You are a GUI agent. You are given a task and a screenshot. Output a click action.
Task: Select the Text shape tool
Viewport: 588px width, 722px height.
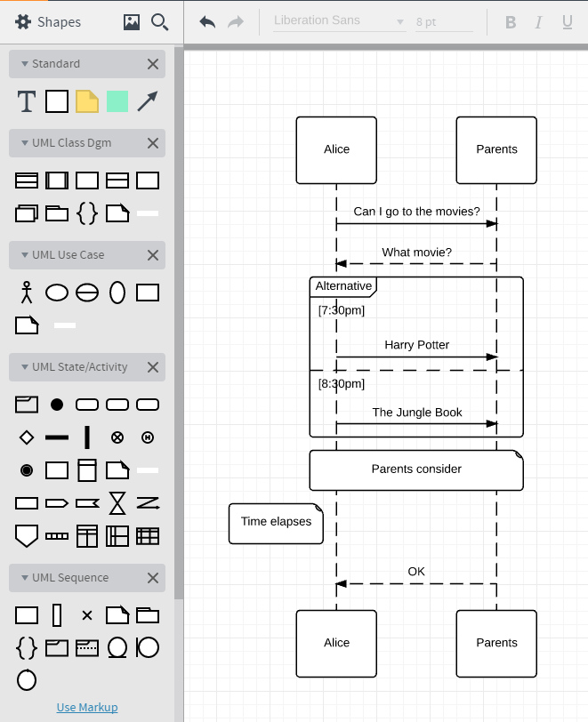(27, 101)
